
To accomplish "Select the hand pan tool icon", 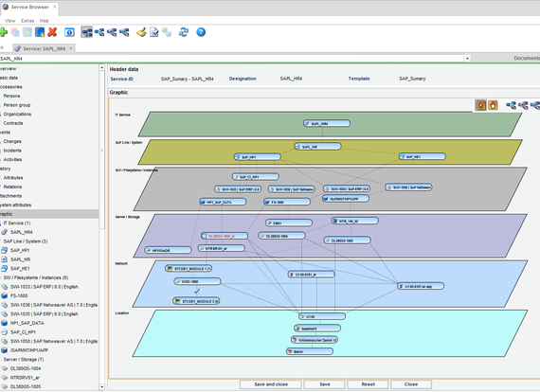I will point(494,105).
